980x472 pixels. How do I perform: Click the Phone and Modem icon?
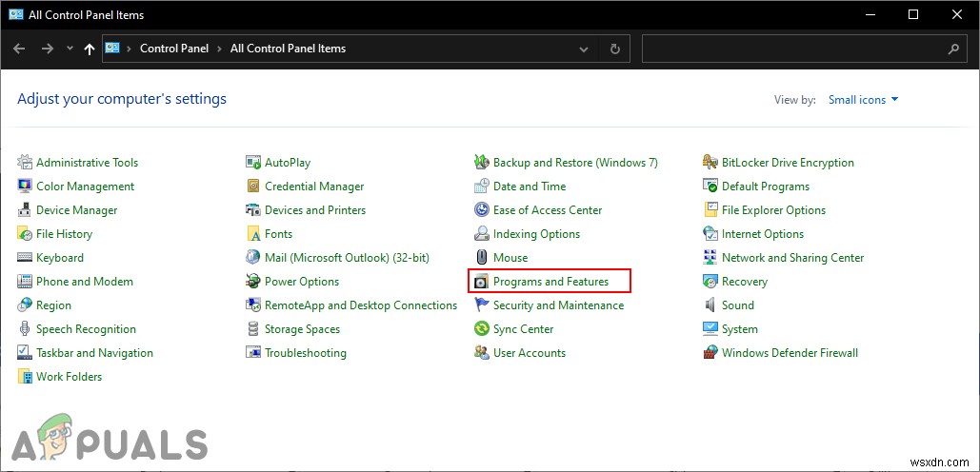25,281
